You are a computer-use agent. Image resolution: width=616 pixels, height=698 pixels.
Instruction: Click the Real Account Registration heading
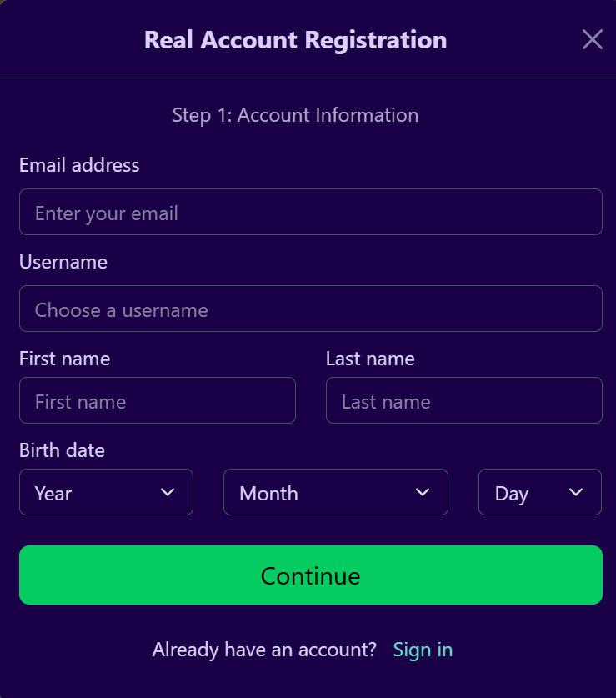pyautogui.click(x=295, y=39)
